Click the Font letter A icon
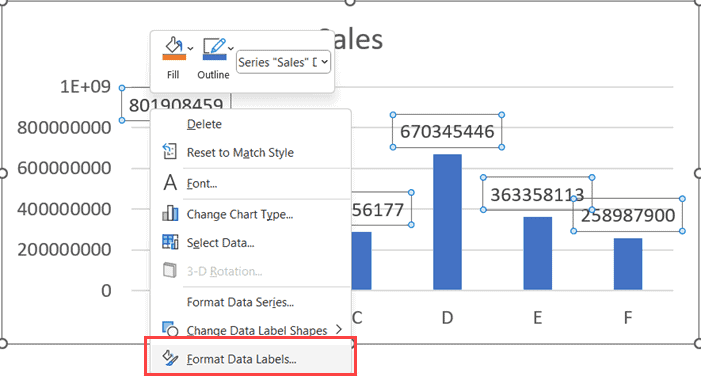Screen dimensions: 701x376 [x=170, y=183]
